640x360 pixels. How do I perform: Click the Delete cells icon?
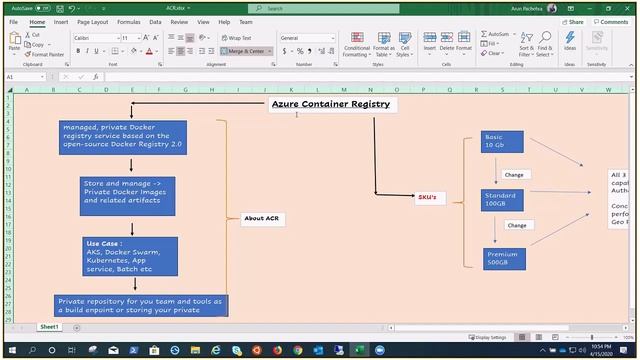pyautogui.click(x=447, y=38)
